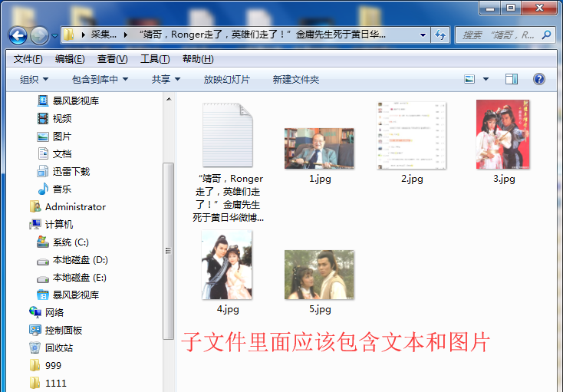Expand the 组织 dropdown
The image size is (563, 392).
[34, 79]
